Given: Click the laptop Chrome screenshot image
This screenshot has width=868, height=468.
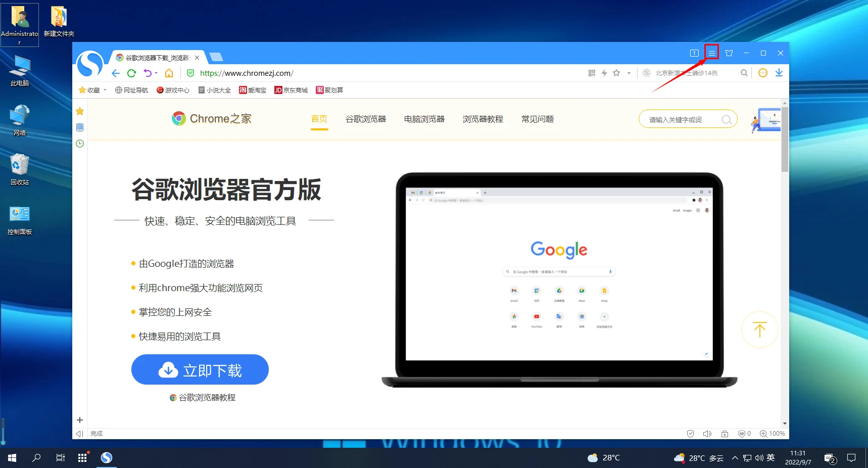Looking at the screenshot, I should 559,280.
